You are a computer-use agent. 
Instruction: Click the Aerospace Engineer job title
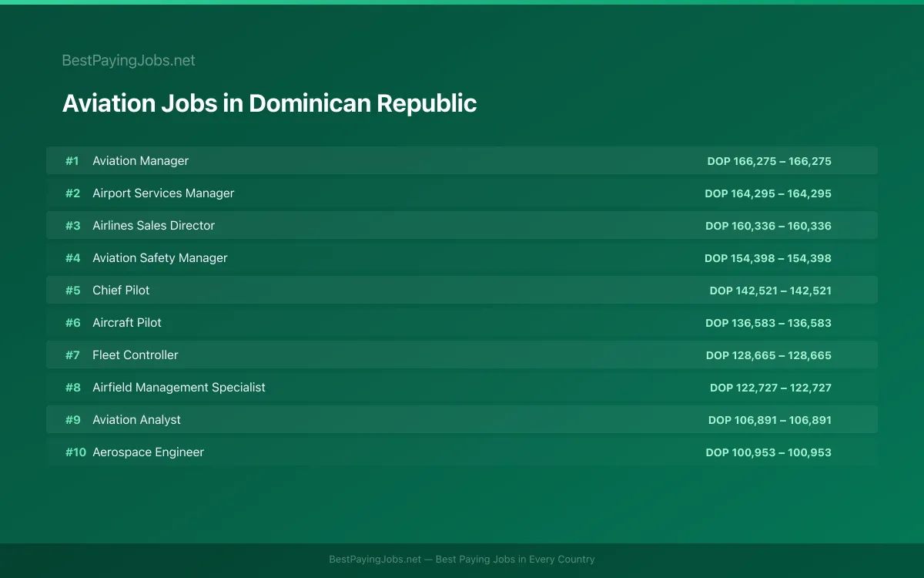[x=148, y=452]
